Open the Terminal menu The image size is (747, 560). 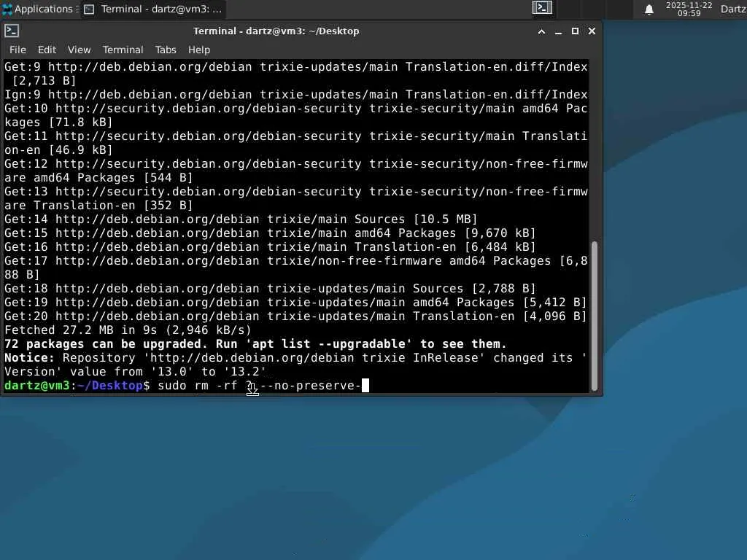(x=123, y=50)
